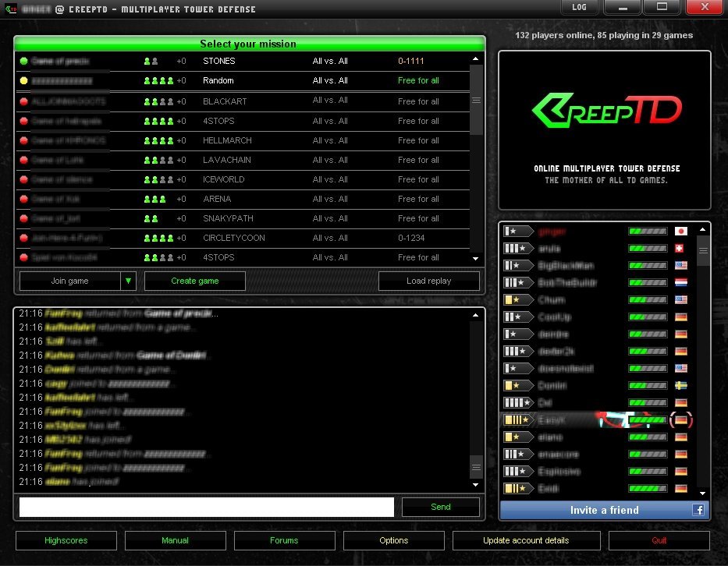This screenshot has height=566, width=728.
Task: Open the Highscores page
Action: [x=66, y=540]
